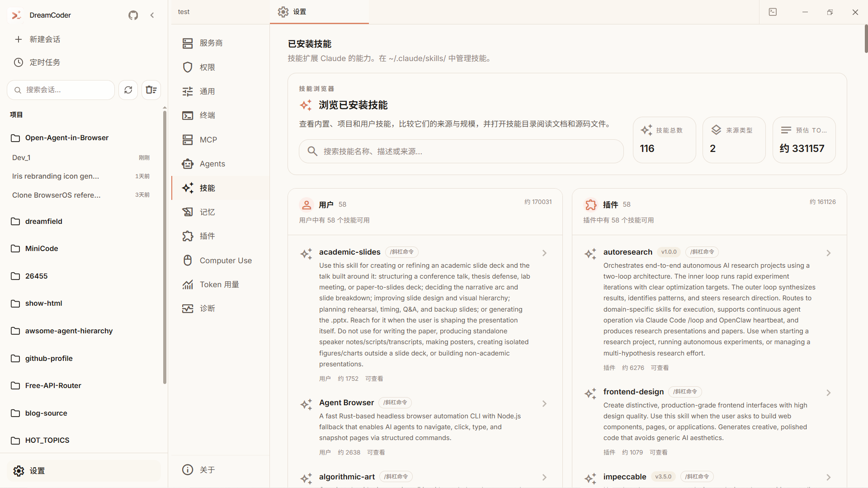Viewport: 868px width, 488px height.
Task: Click the list view icon beside refresh
Action: (x=151, y=90)
